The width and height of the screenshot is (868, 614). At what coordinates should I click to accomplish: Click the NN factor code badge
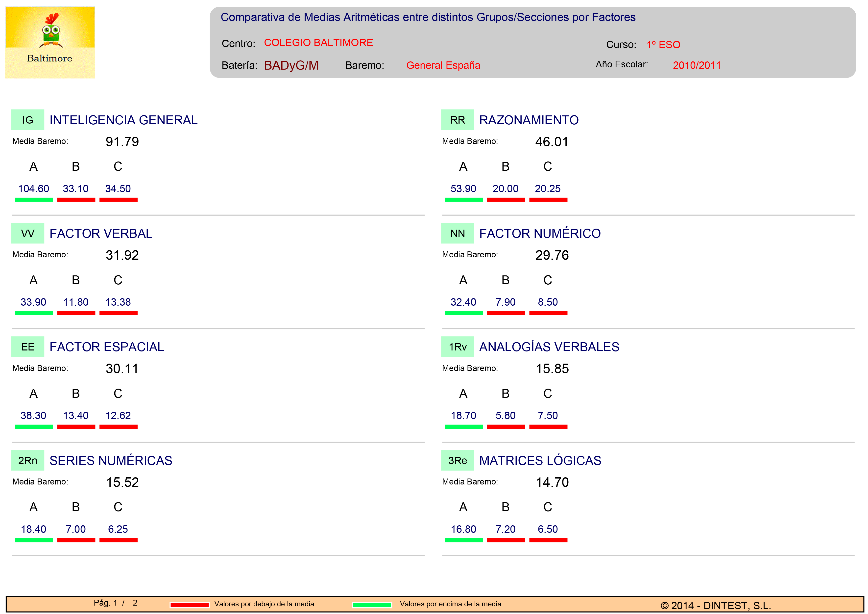pos(458,233)
